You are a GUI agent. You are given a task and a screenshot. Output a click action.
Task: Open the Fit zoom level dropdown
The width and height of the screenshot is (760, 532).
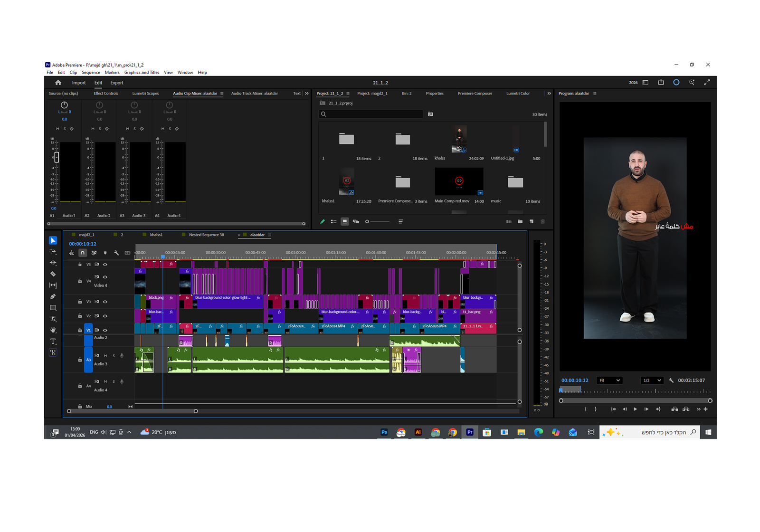tap(609, 380)
